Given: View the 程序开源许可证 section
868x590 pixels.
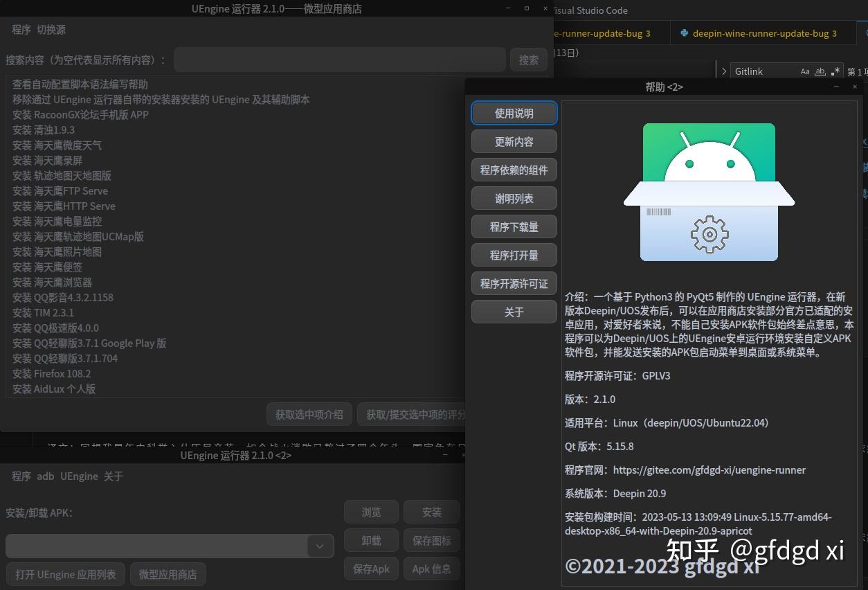Looking at the screenshot, I should coord(514,283).
